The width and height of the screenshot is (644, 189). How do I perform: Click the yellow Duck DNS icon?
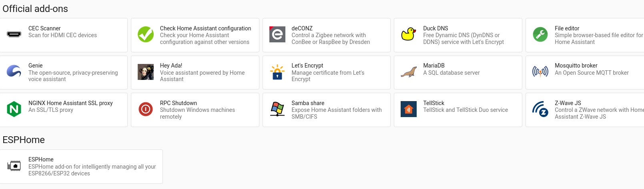(x=409, y=34)
